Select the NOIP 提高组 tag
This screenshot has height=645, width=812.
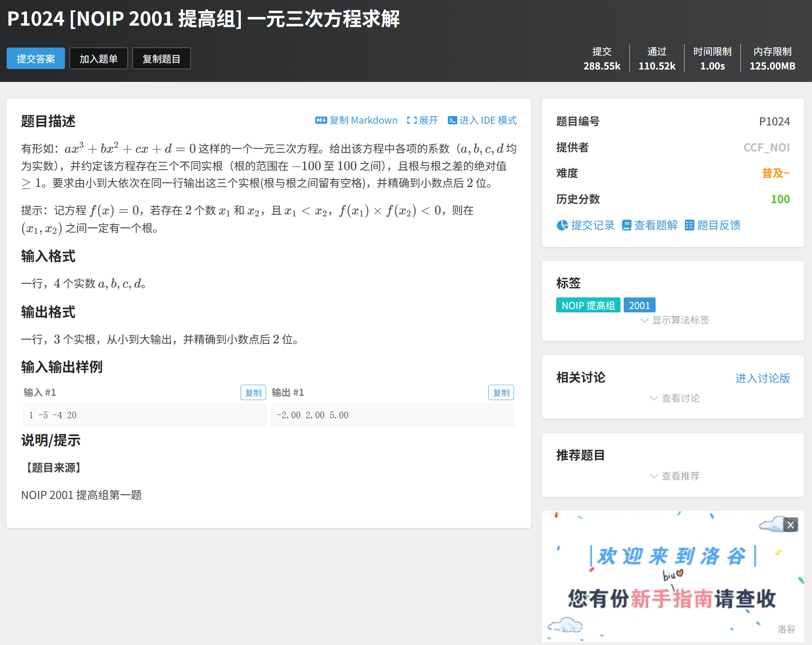click(588, 305)
